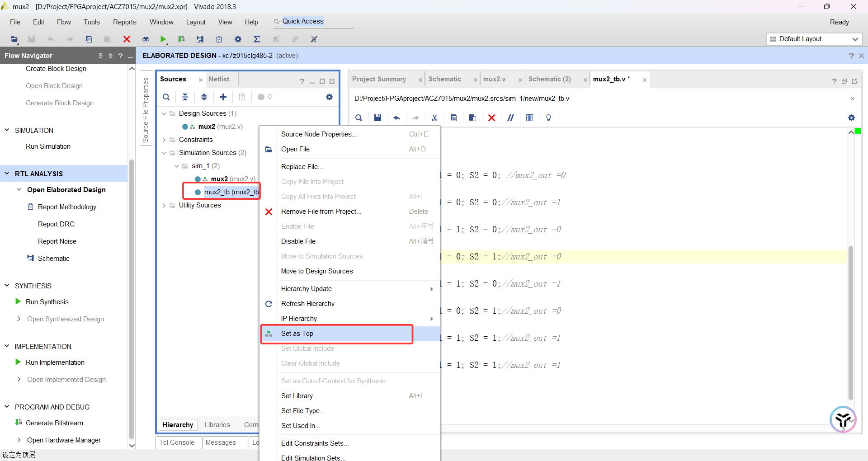Click the green Run play icon

(x=163, y=39)
